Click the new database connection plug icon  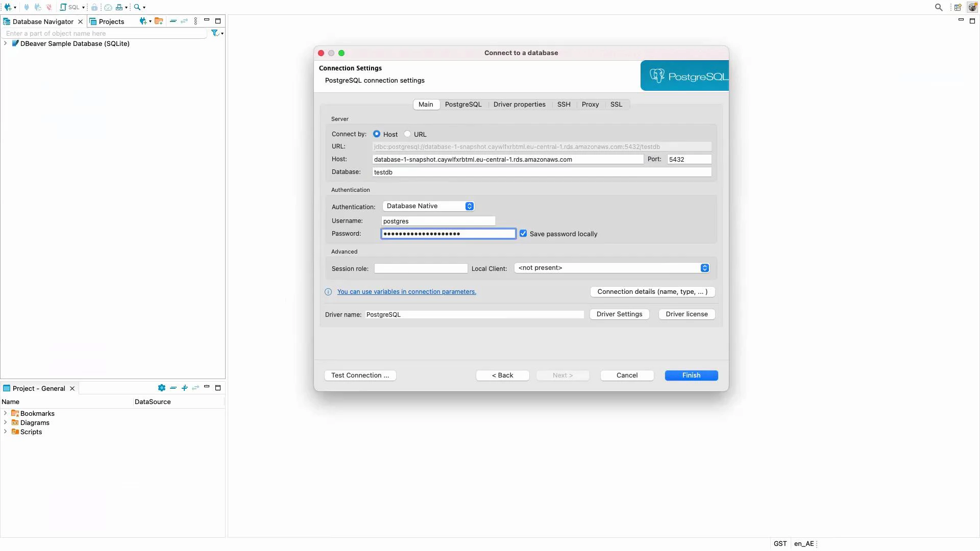8,7
